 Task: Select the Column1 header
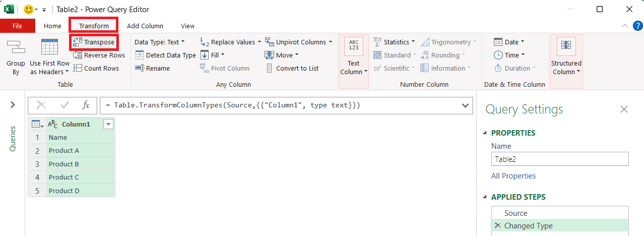(x=76, y=124)
